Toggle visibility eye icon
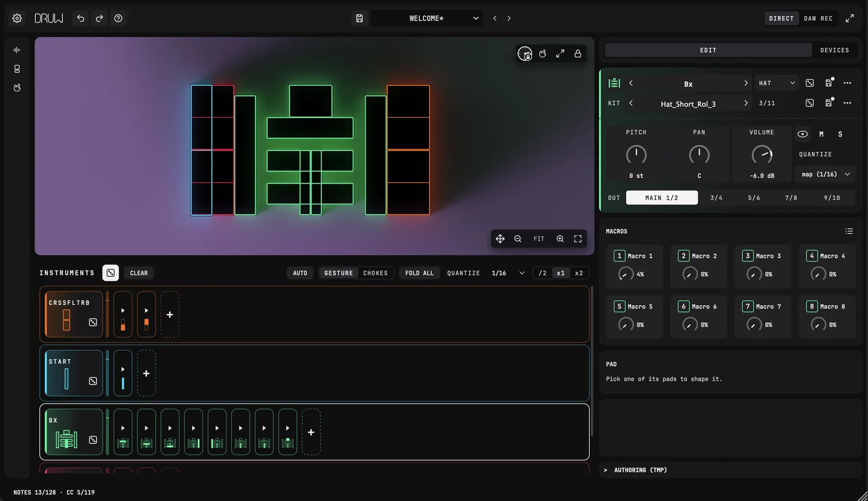 point(802,134)
